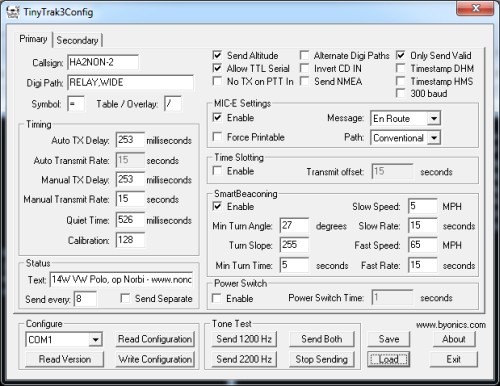Click the Save button
The width and height of the screenshot is (500, 386).
pyautogui.click(x=389, y=339)
